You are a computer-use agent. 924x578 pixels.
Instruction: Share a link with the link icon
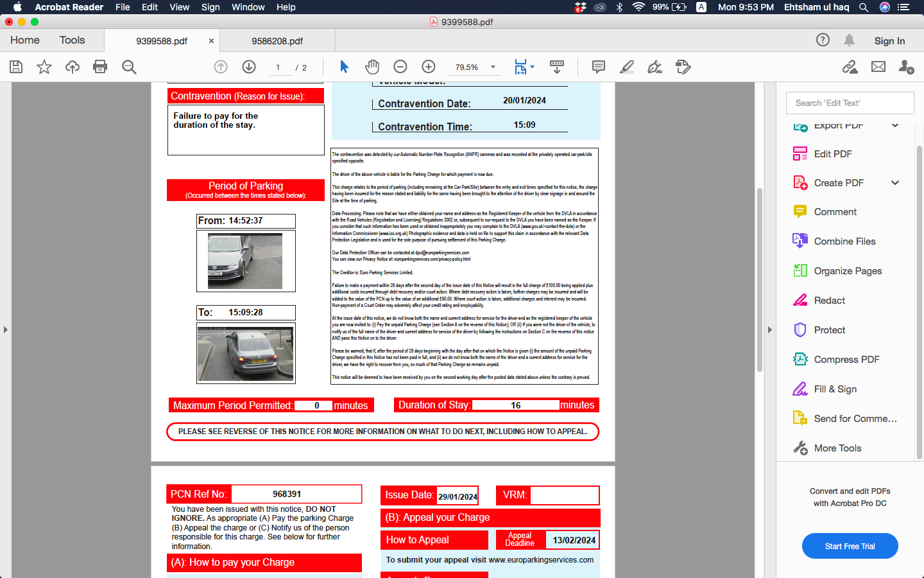coord(850,67)
